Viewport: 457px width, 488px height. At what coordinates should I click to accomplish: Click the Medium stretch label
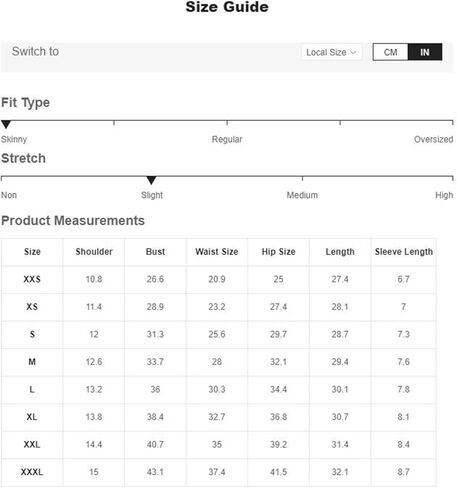point(302,195)
